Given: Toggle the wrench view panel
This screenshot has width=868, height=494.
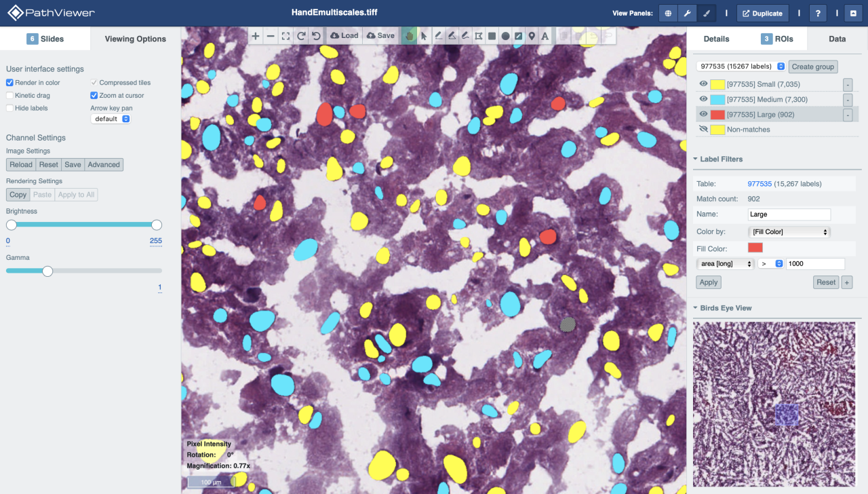Looking at the screenshot, I should tap(687, 13).
